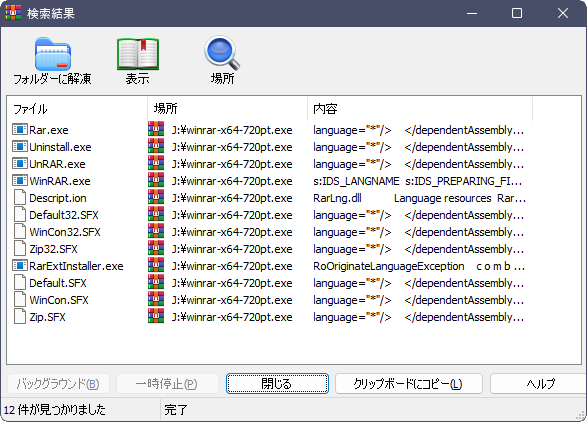
Task: Click the path text in Rar.exe row
Action: coord(232,130)
